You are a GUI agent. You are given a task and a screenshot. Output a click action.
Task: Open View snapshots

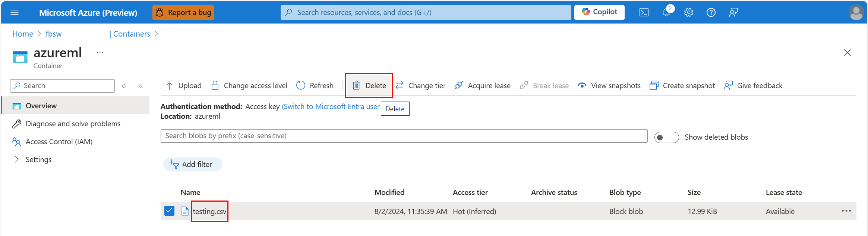pos(609,86)
